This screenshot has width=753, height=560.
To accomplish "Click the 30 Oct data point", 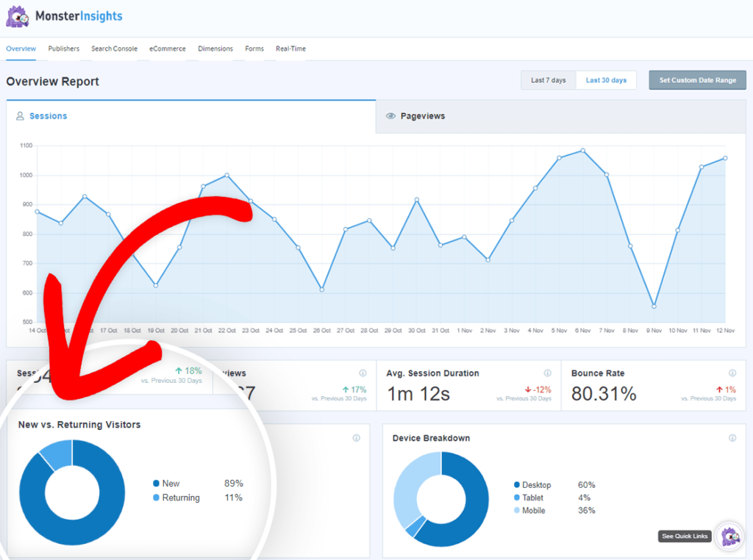I will 416,200.
